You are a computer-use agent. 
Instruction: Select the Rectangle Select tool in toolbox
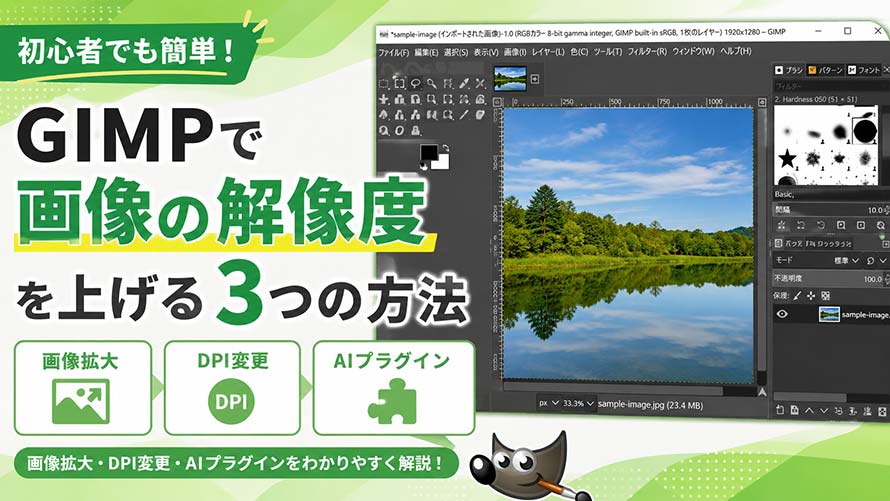[x=383, y=83]
